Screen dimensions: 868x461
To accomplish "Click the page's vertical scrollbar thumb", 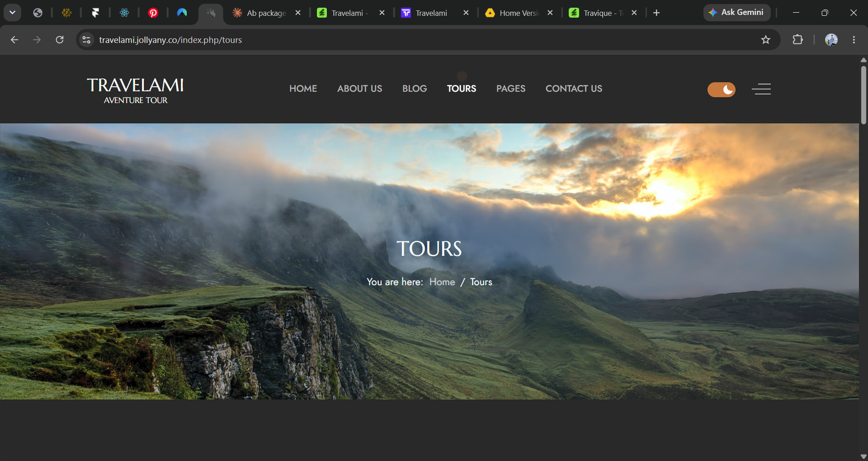I will point(864,95).
